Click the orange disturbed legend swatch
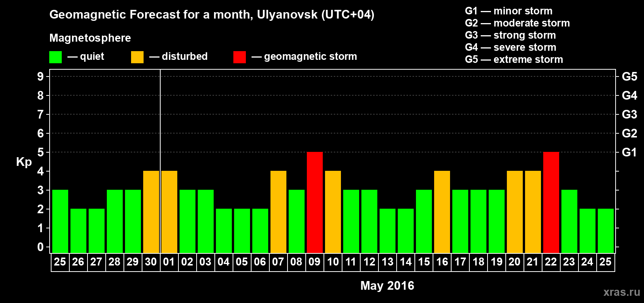The image size is (644, 303). (x=137, y=57)
